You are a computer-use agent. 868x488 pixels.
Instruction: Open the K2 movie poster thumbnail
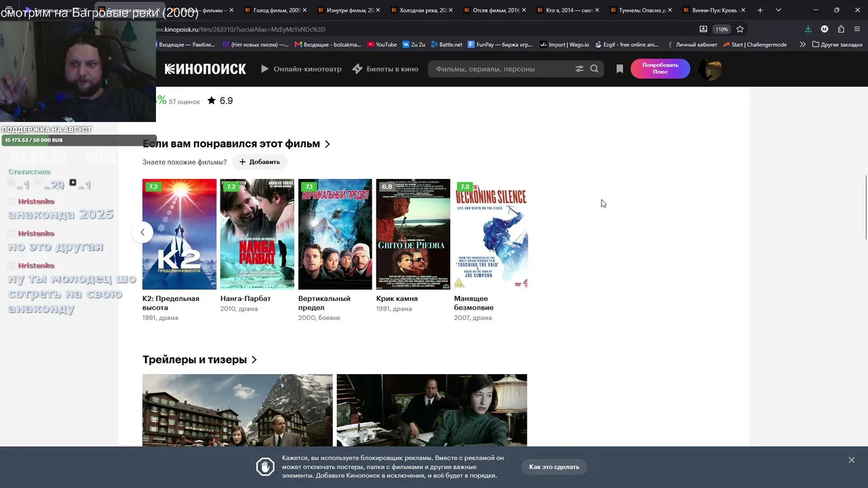coord(179,234)
